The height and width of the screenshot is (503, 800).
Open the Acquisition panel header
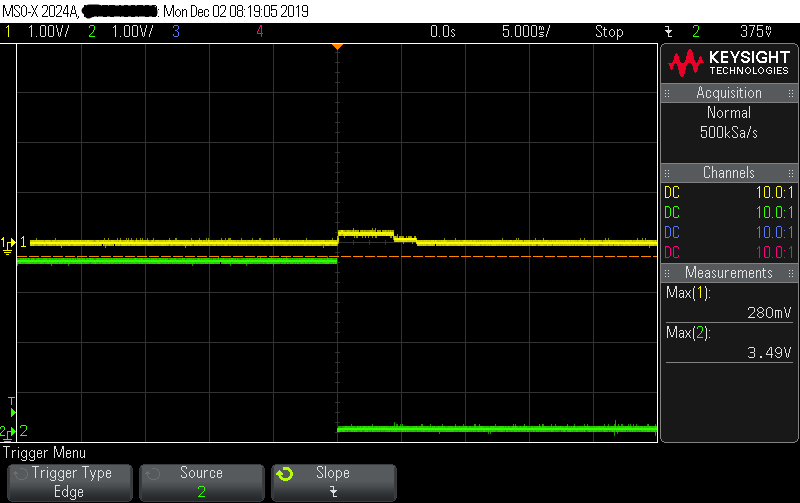coord(729,93)
